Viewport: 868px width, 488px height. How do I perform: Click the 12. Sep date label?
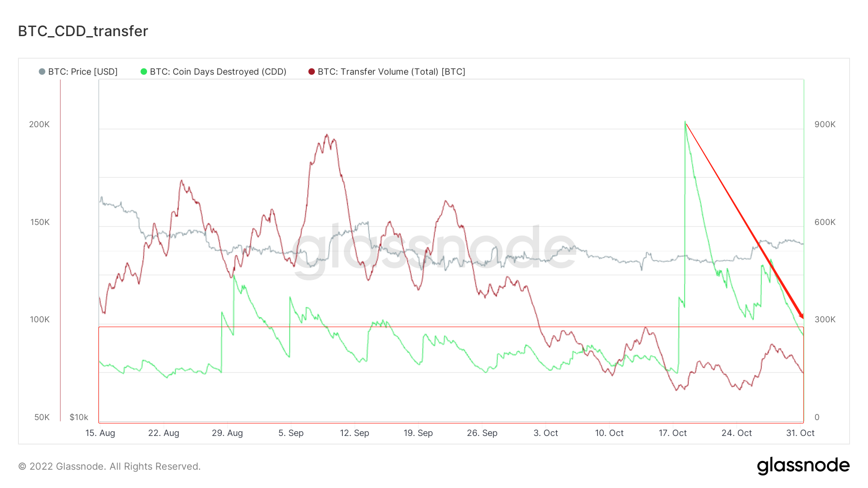coord(354,433)
